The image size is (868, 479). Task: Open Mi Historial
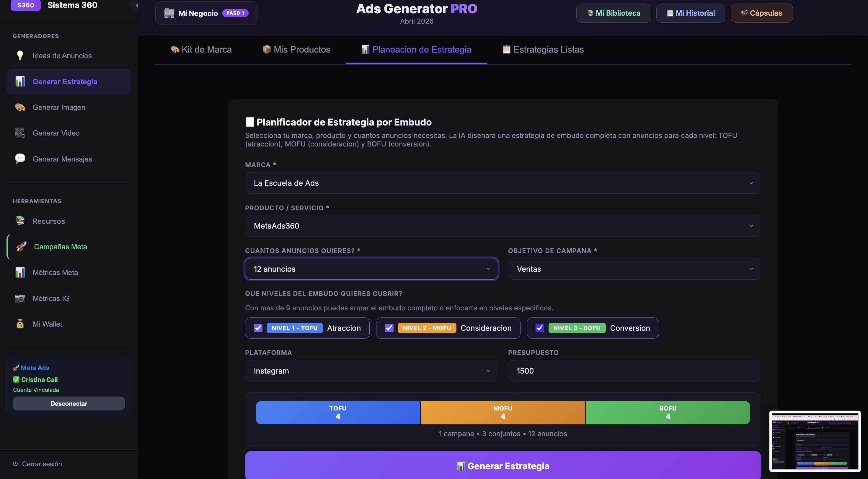tap(691, 13)
